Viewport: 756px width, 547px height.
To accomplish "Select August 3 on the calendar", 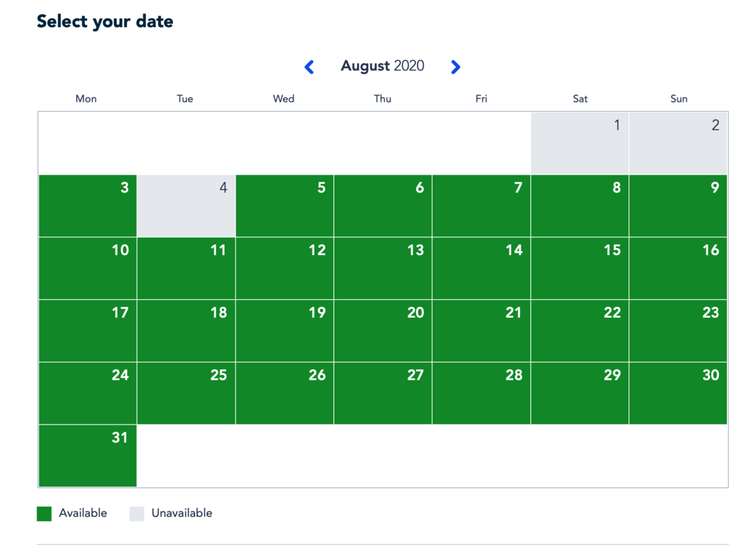I will point(88,206).
